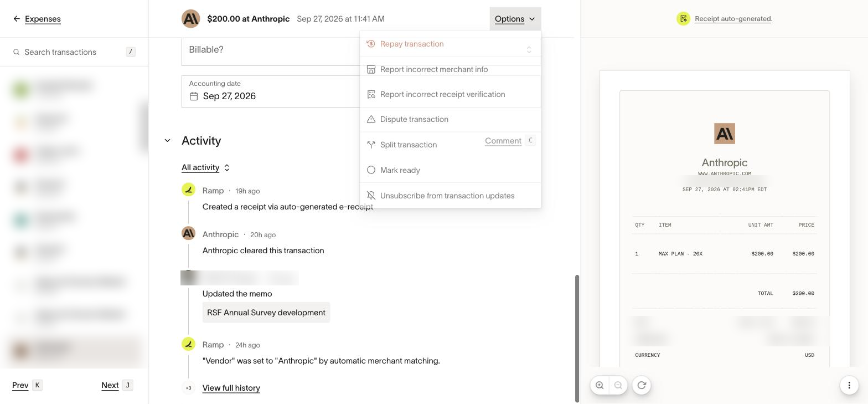
Task: Click the auto-generated receipt badge icon
Action: tap(684, 19)
